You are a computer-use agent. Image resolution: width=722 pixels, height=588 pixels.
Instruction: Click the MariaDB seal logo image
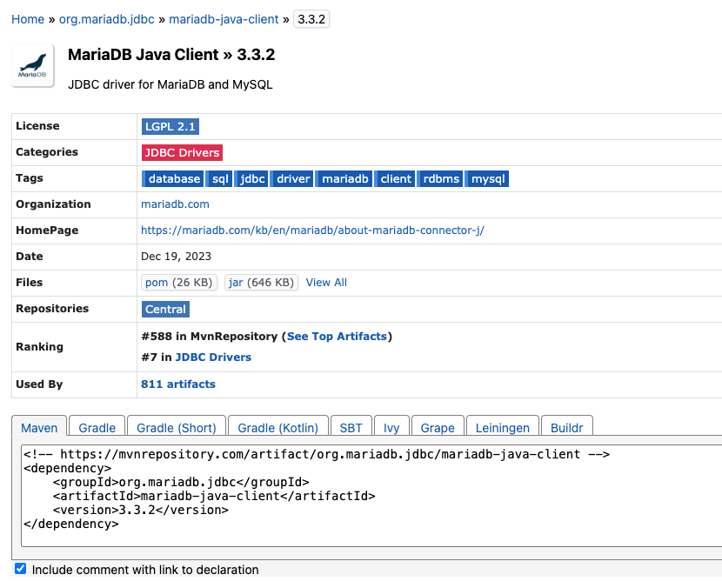point(33,65)
